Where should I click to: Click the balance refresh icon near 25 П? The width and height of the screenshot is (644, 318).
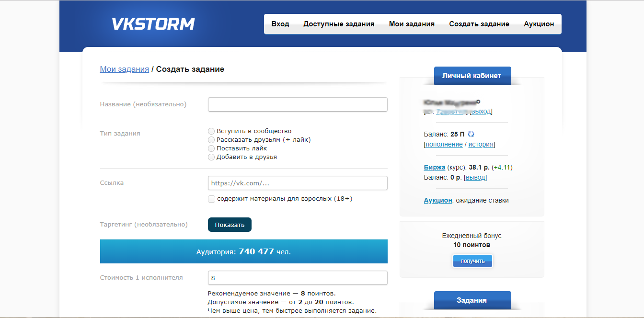471,134
